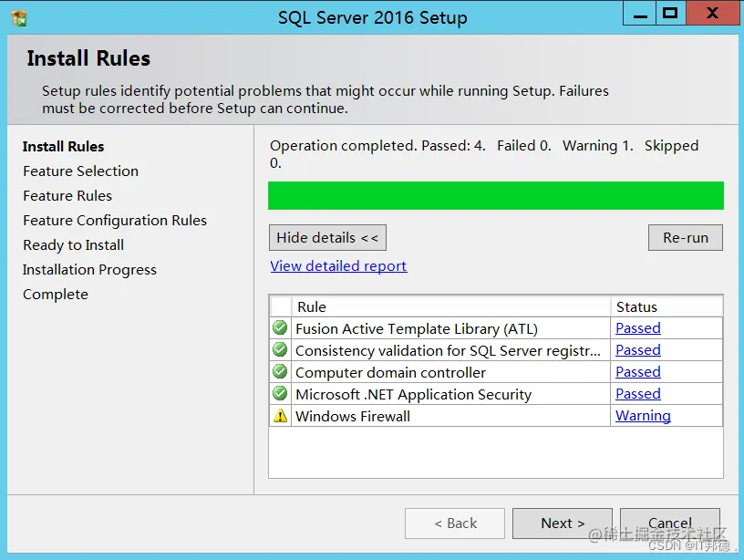Select the Feature Selection step
744x560 pixels.
tap(80, 171)
